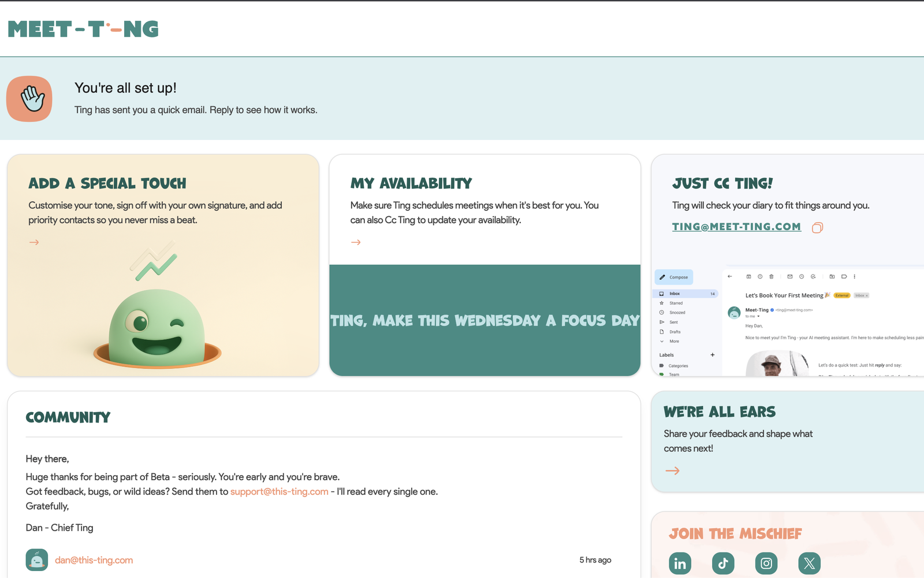Image resolution: width=924 pixels, height=578 pixels.
Task: Click the We're All Ears arrow
Action: pos(672,470)
